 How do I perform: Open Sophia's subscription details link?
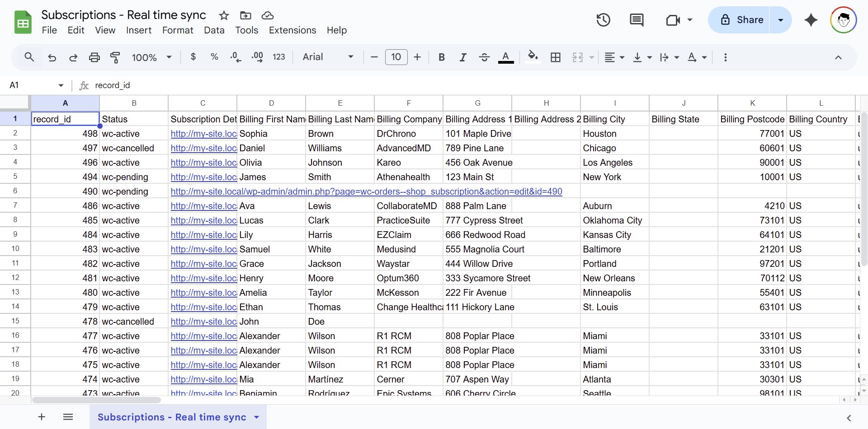(203, 134)
